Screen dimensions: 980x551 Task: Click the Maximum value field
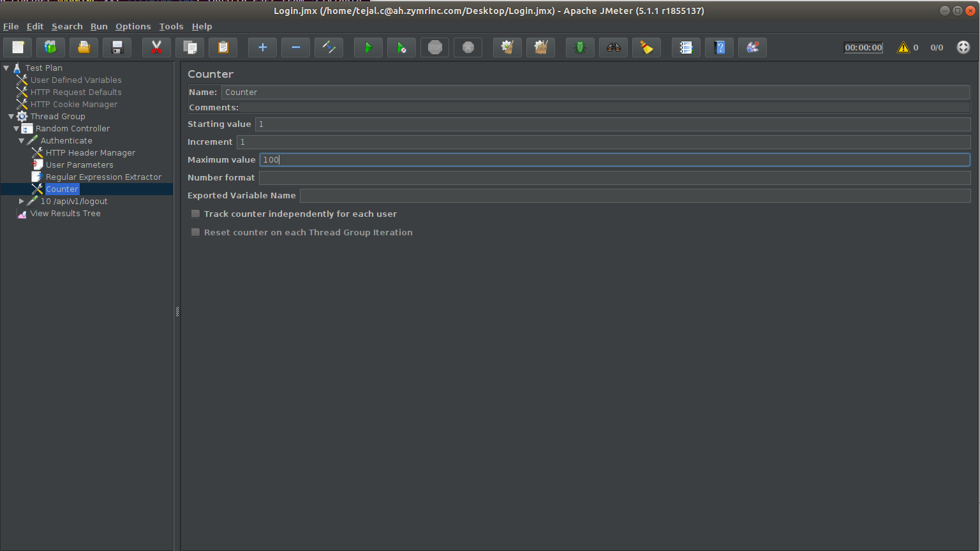pos(614,159)
